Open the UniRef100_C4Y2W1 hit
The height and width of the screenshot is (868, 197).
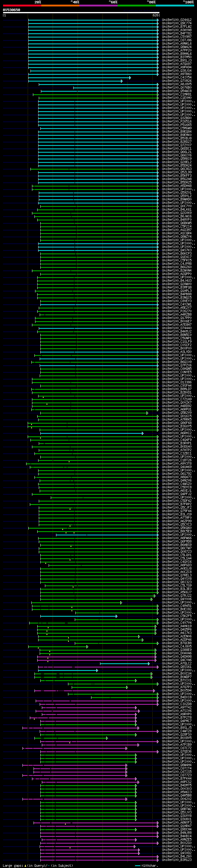click(x=176, y=304)
